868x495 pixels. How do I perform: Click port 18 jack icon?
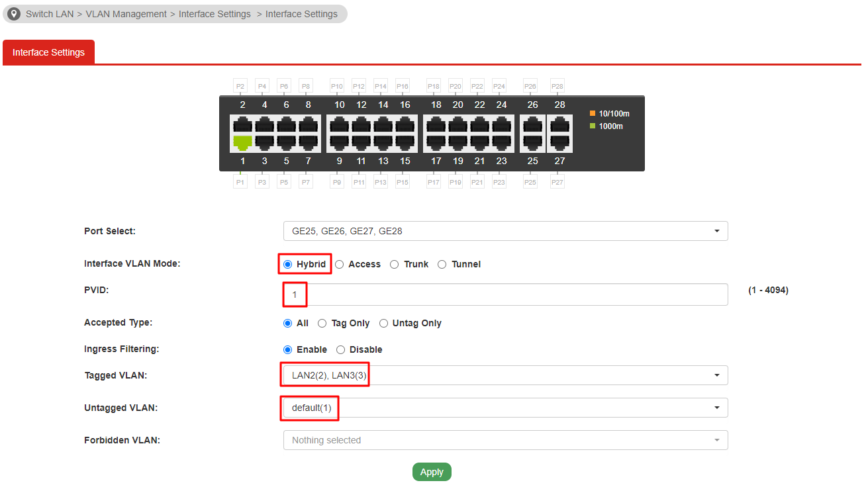(436, 124)
